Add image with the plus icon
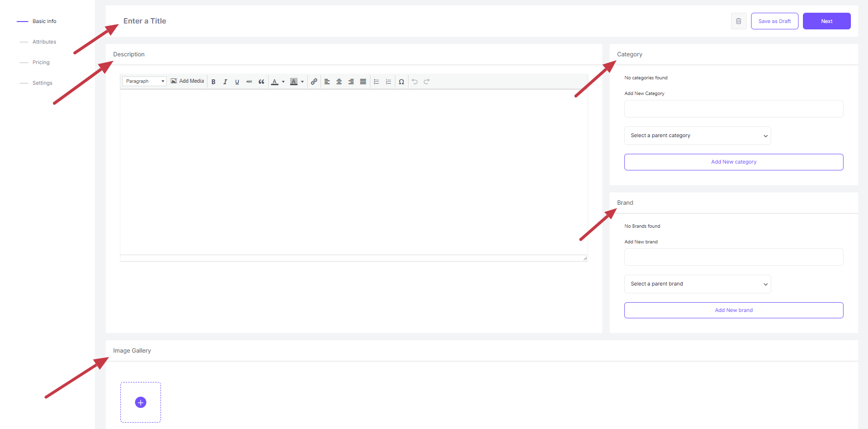Screen dimensions: 868x429 coord(140,403)
